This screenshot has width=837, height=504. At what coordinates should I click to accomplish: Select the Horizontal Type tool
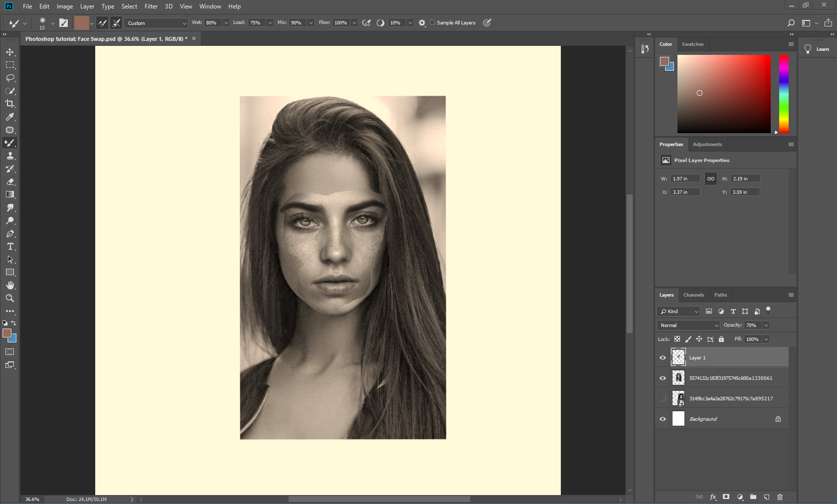click(x=10, y=246)
